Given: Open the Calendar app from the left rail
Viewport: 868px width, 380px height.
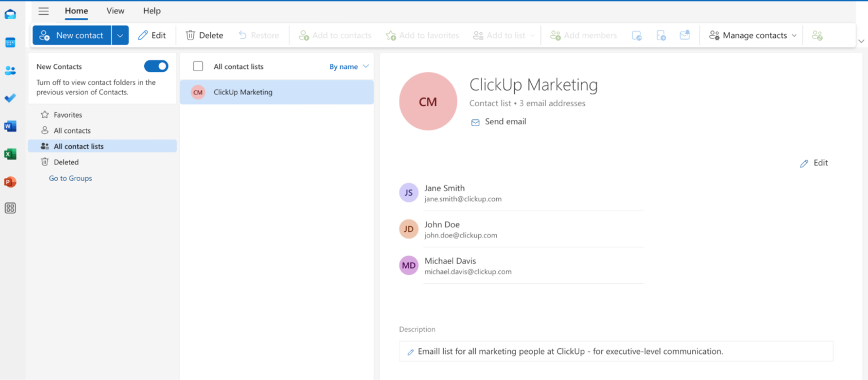Looking at the screenshot, I should click(10, 42).
